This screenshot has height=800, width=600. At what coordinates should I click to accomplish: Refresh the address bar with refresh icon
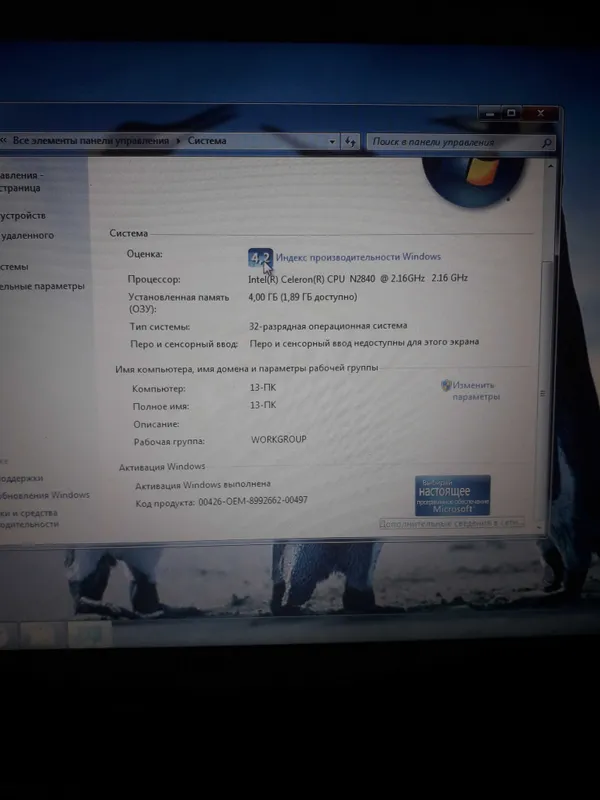(350, 142)
